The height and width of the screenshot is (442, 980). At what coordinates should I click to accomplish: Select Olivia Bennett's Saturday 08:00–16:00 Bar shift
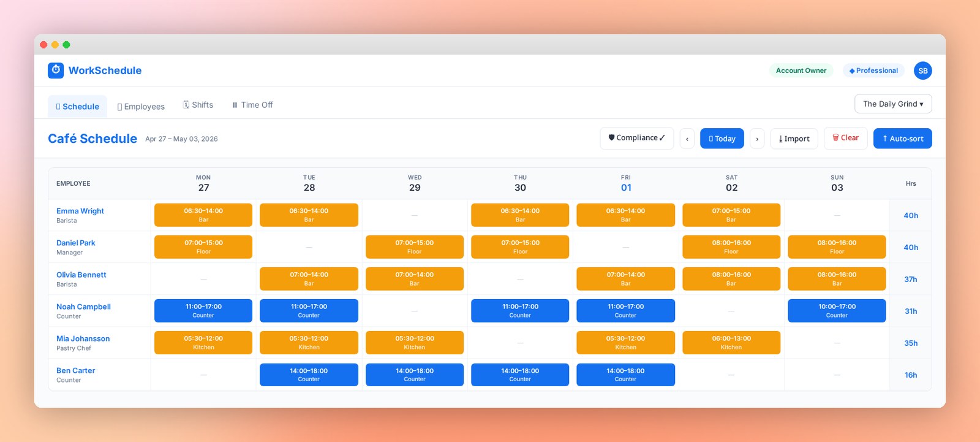tap(731, 279)
